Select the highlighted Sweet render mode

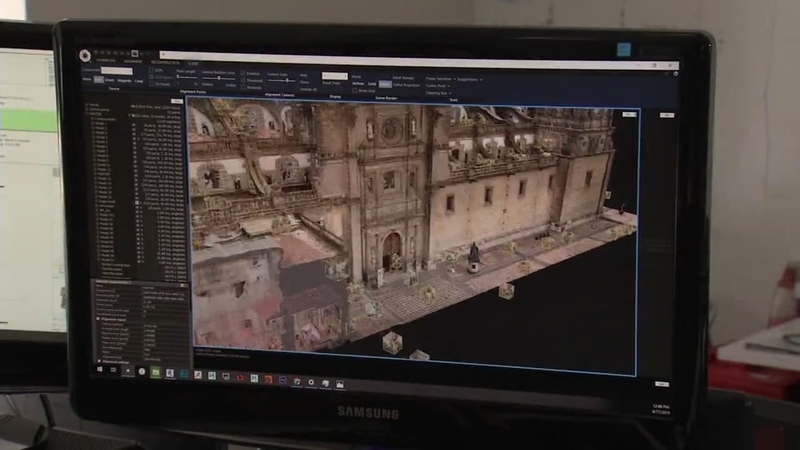point(385,84)
